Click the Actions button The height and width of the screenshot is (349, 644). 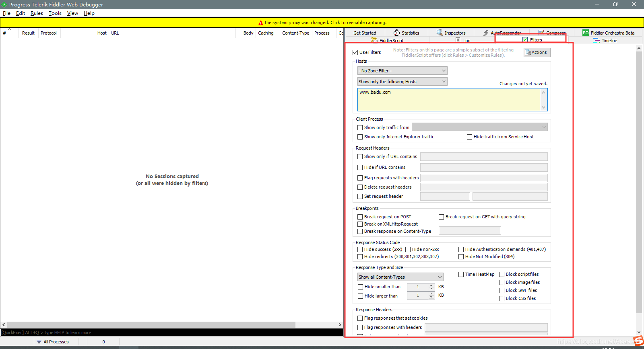pos(537,52)
